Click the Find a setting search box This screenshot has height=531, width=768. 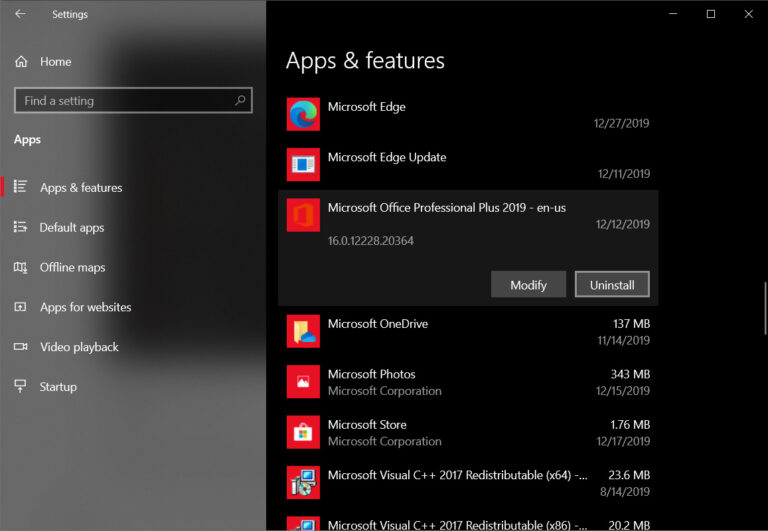[x=133, y=100]
